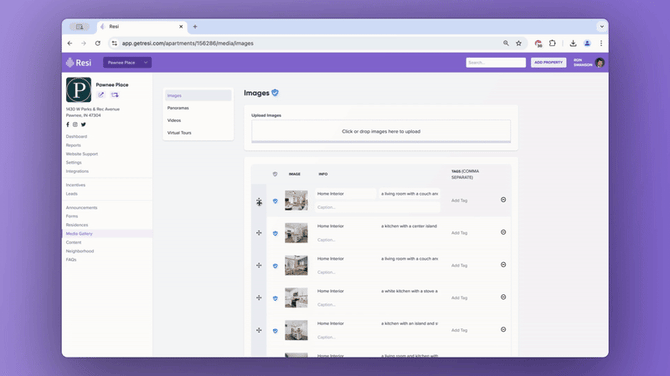Click the zoom magnifier icon in the address bar
Image resolution: width=670 pixels, height=376 pixels.
506,43
